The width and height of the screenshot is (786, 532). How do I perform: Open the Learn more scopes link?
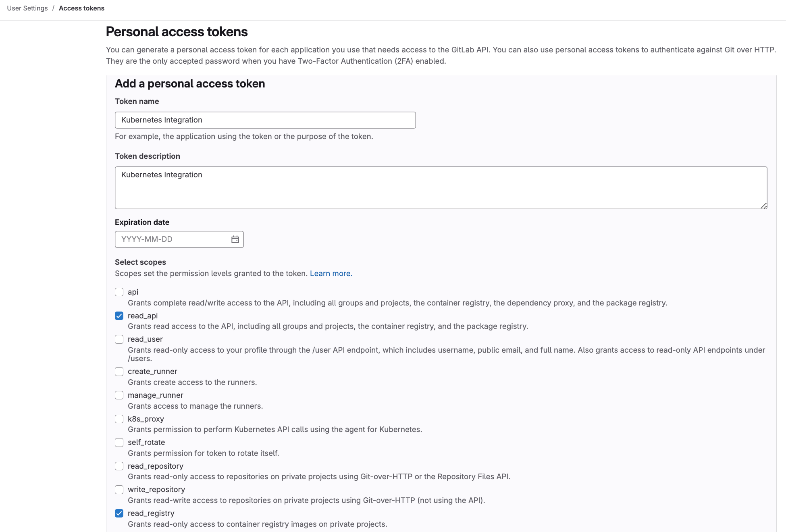331,273
